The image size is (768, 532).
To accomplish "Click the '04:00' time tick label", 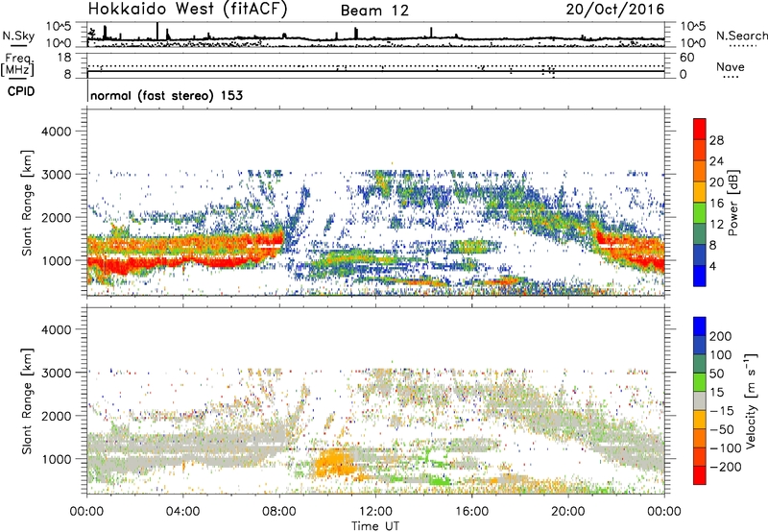I will pos(182,512).
